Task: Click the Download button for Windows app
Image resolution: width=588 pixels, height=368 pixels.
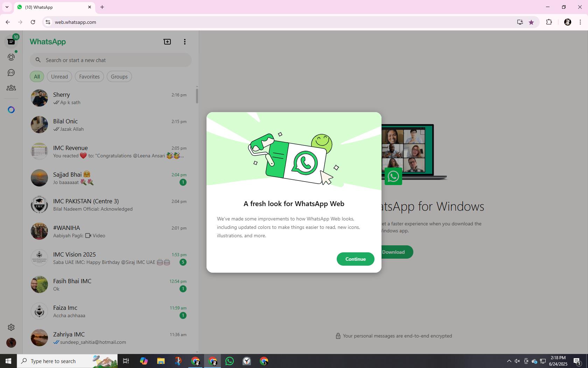Action: tap(397, 252)
